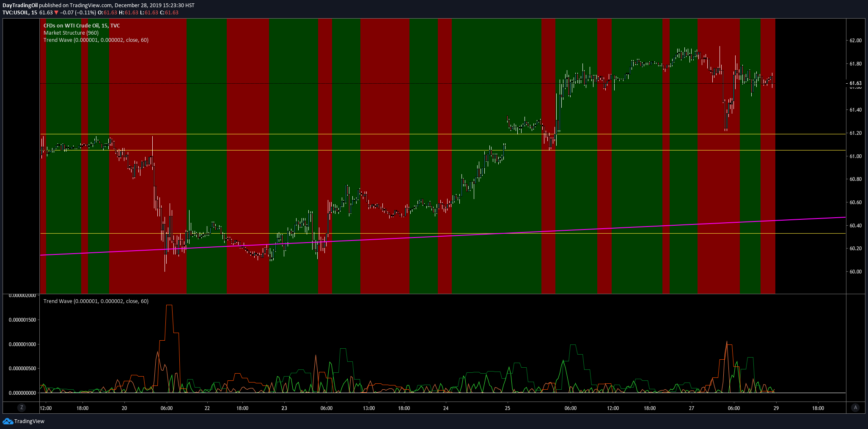The width and height of the screenshot is (868, 429).
Task: Click the −0.07 (−0.11%) price change
Action: click(x=78, y=13)
